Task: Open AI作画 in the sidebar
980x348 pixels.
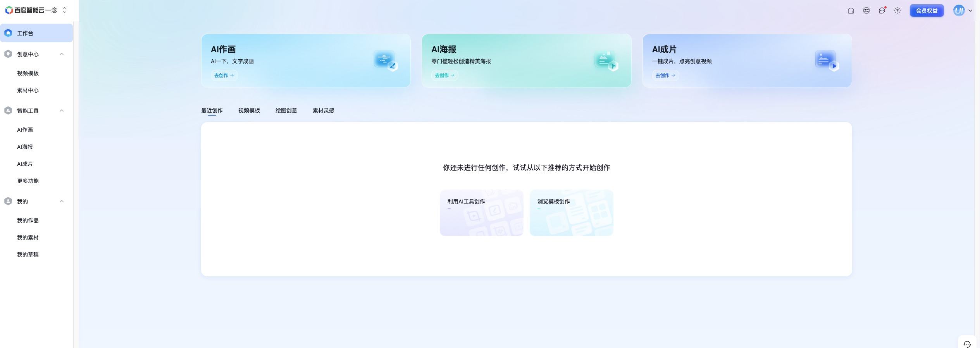Action: (25, 130)
